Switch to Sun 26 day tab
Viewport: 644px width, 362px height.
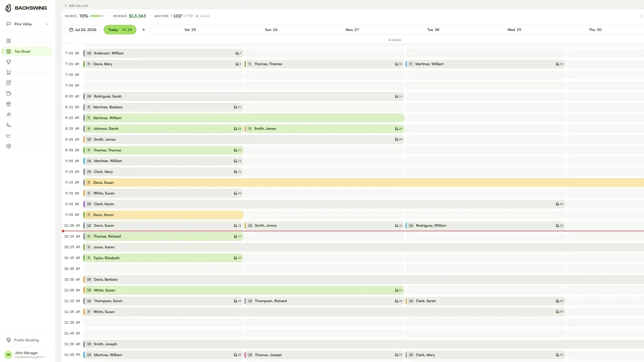tap(271, 30)
